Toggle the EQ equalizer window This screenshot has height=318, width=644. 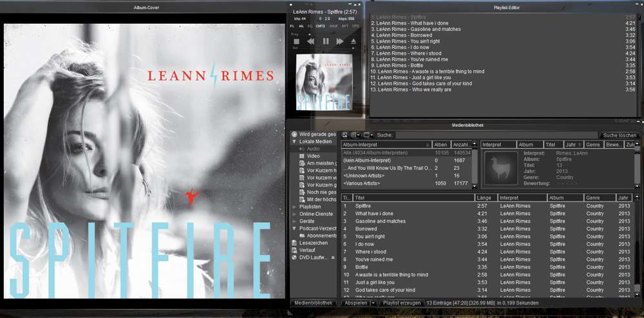point(310,26)
